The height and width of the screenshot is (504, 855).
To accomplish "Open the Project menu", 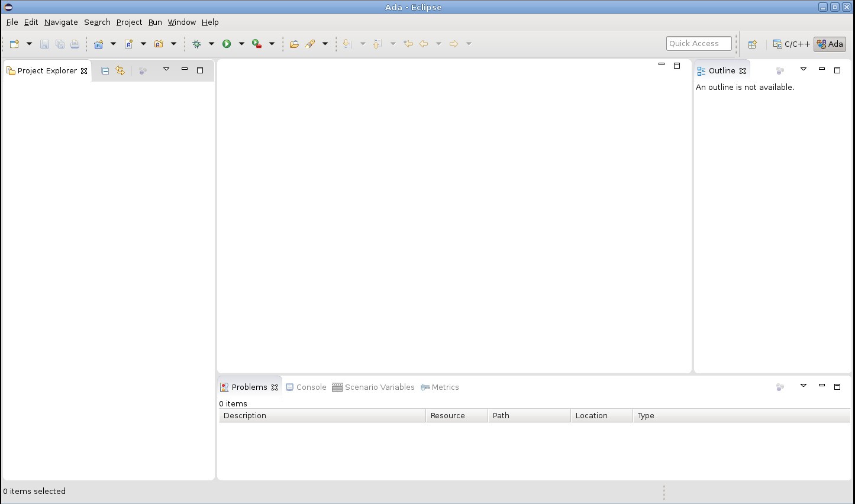I will pyautogui.click(x=129, y=22).
